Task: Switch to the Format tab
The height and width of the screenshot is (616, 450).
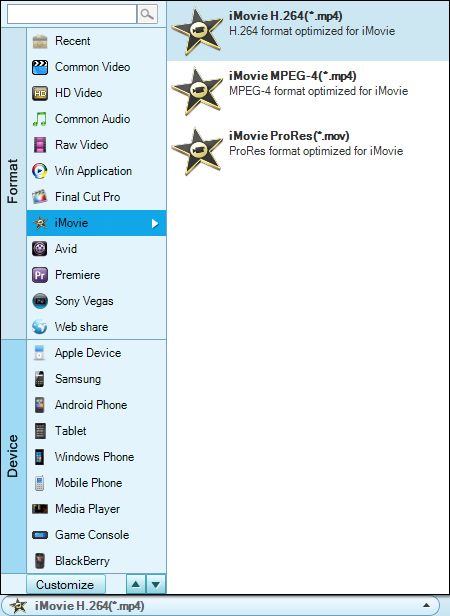Action: point(13,182)
